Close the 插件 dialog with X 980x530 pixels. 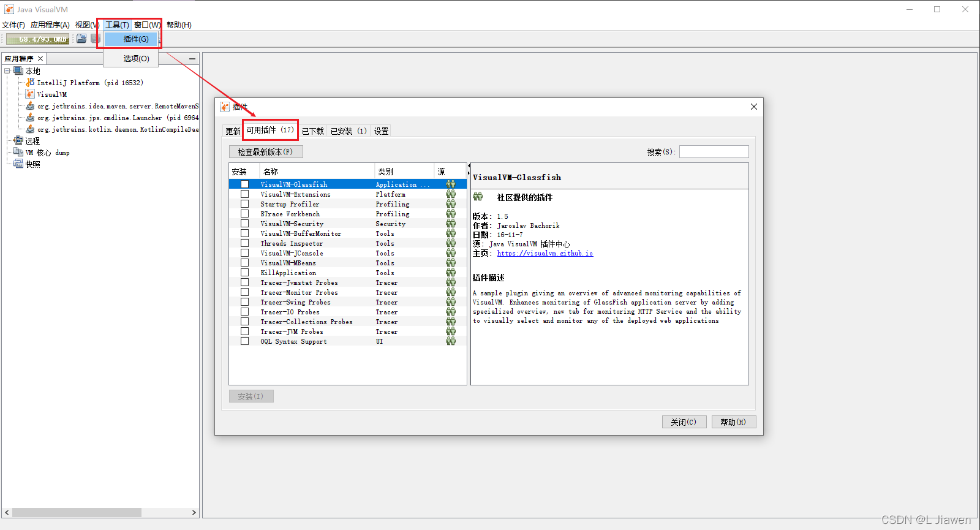754,107
